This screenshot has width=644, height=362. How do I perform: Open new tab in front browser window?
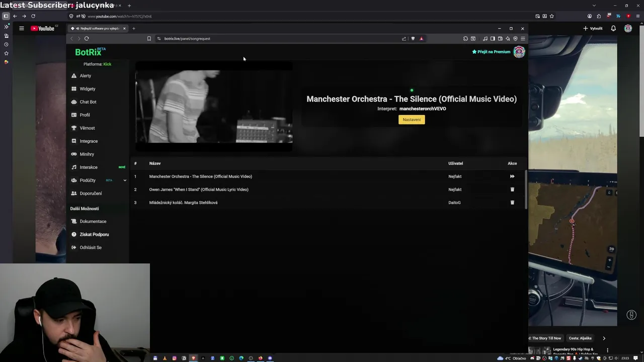(x=134, y=29)
